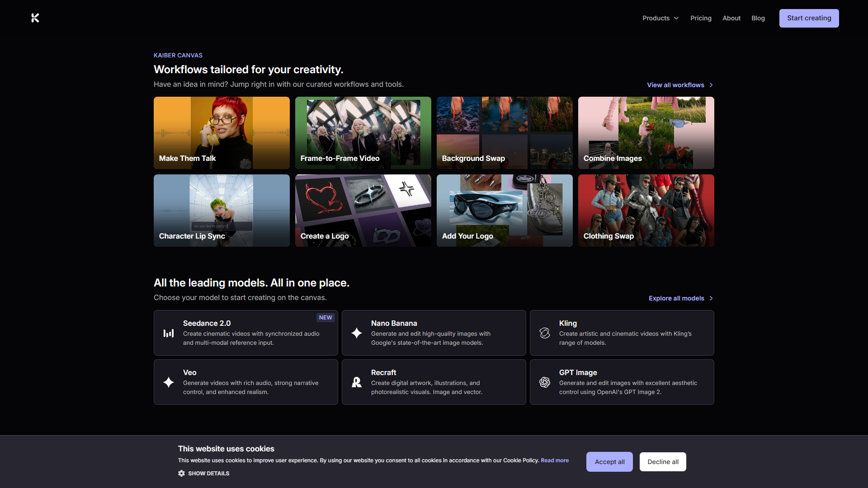
Task: Click the Recraft description text
Action: 426,387
